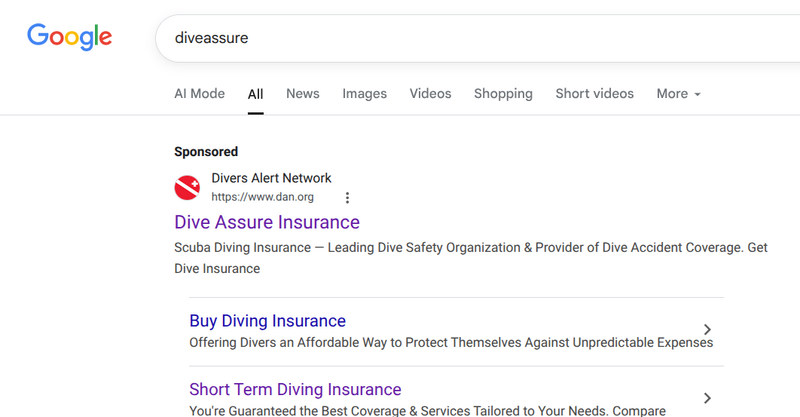Open the Images tab
800x417 pixels.
pos(364,93)
